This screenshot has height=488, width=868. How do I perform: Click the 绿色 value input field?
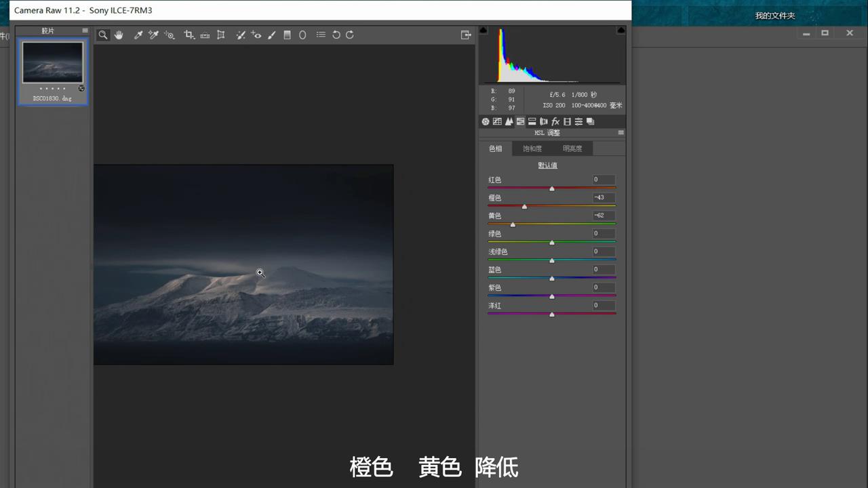pyautogui.click(x=603, y=234)
